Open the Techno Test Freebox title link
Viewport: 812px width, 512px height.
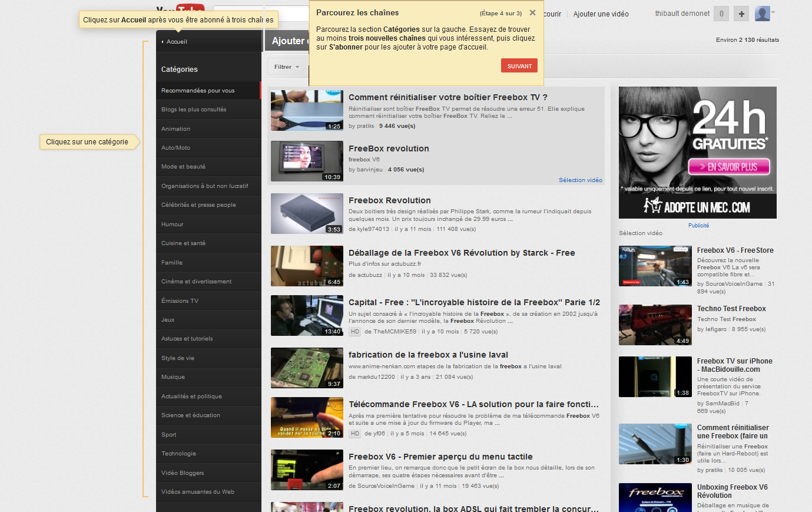[x=731, y=309]
